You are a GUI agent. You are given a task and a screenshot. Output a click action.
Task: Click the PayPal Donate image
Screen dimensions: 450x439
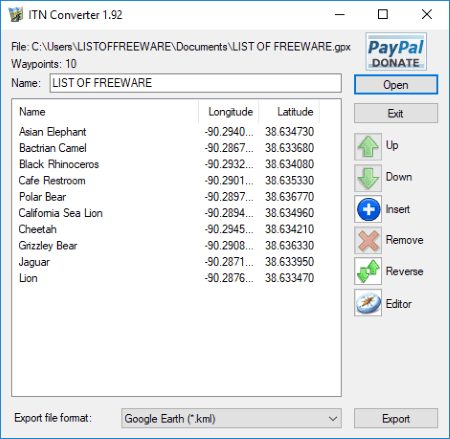[x=396, y=51]
